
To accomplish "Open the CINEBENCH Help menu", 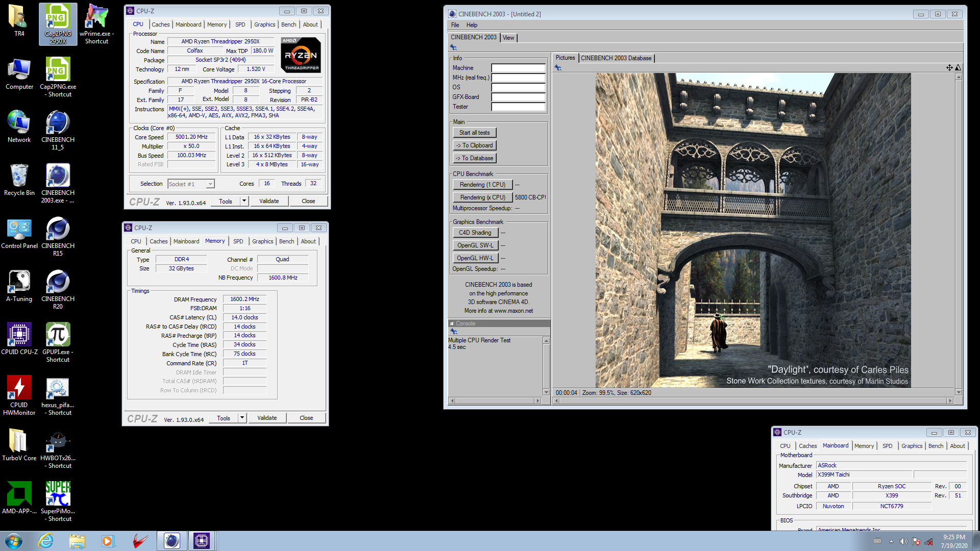I will pos(472,25).
